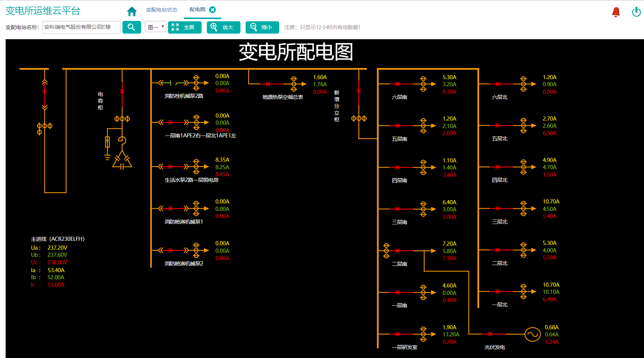Click the 新增分立柜 label
This screenshot has height=358, width=644.
tap(337, 106)
